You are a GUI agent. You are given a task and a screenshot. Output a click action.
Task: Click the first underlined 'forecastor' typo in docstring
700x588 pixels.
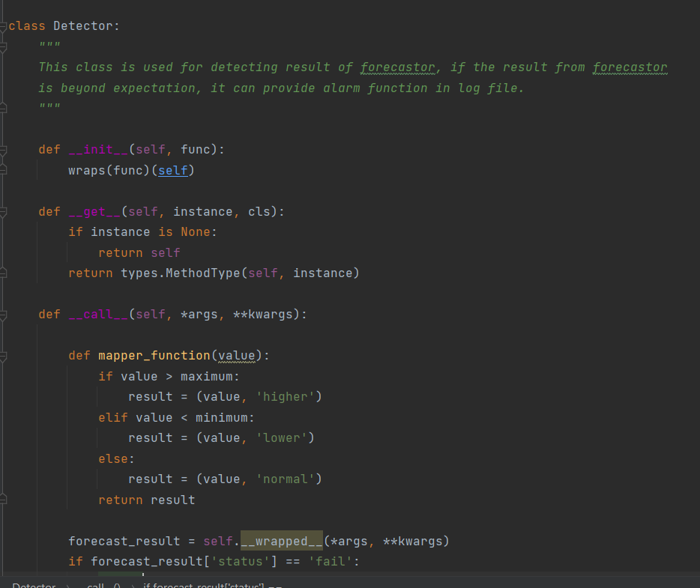click(x=397, y=67)
